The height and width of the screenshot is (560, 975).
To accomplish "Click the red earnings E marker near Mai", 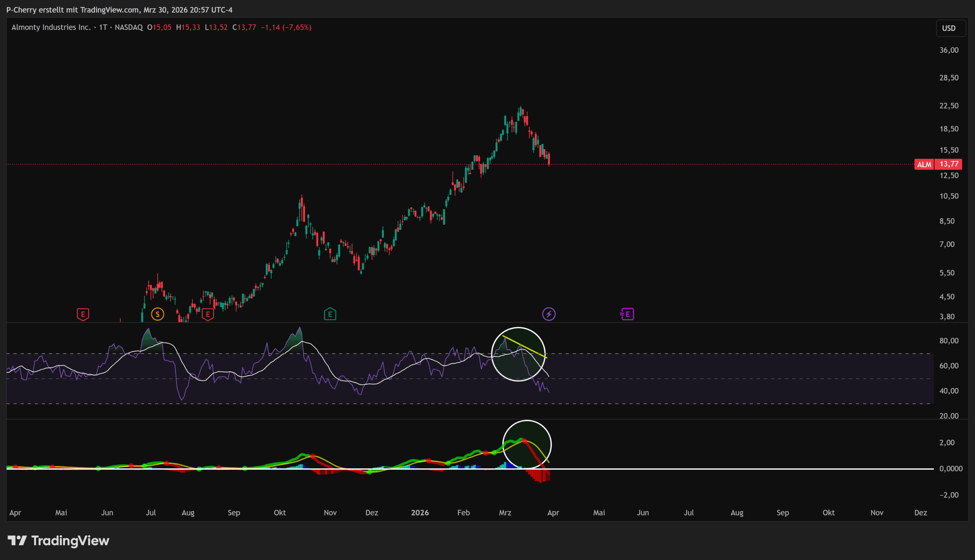I will [x=83, y=314].
